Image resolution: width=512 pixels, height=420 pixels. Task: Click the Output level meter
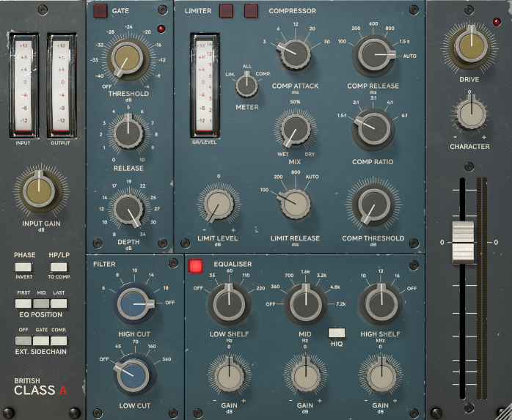click(62, 86)
